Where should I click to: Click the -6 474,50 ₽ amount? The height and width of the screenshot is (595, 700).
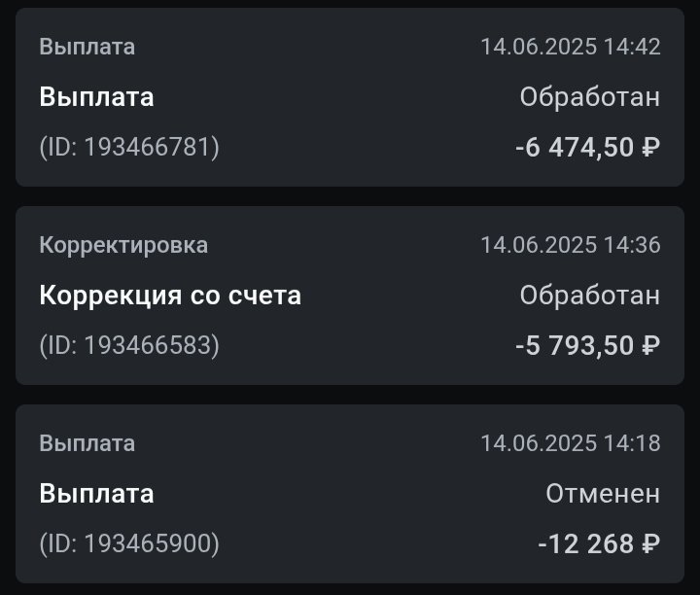[x=587, y=147]
